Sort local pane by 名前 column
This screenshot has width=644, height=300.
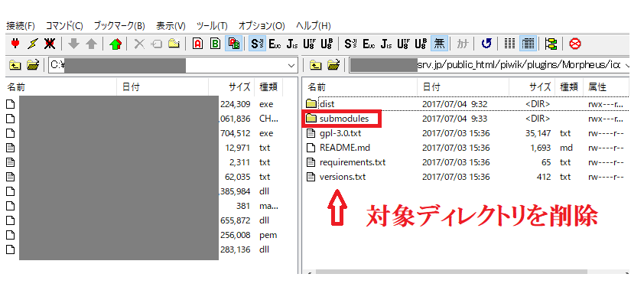(x=62, y=87)
